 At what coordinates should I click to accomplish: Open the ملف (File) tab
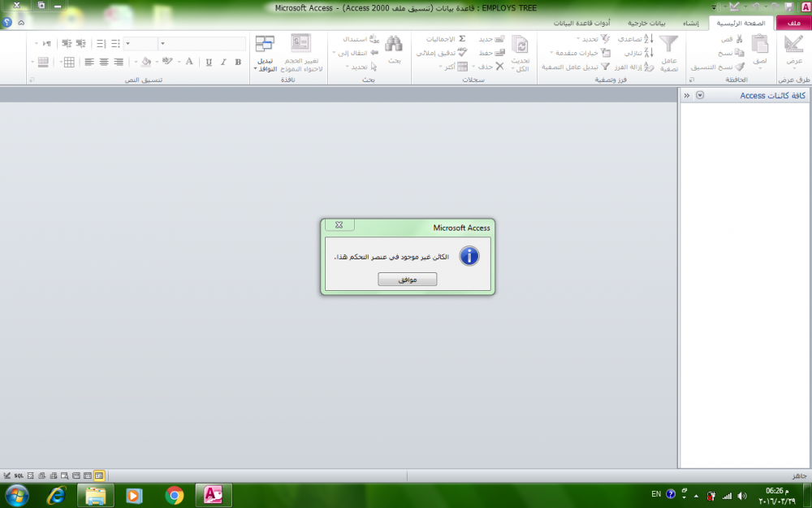pyautogui.click(x=793, y=24)
